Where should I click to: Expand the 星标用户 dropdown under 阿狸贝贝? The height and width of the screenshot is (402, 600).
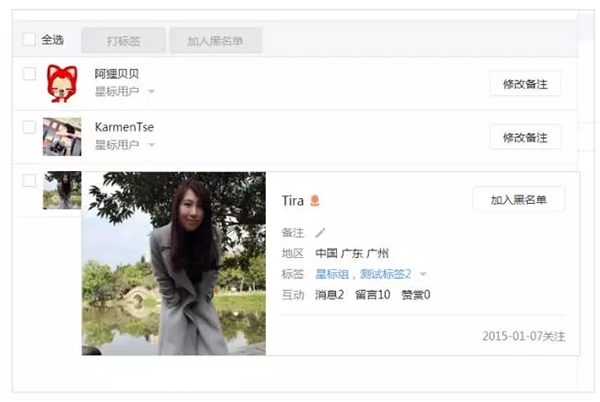tap(152, 91)
